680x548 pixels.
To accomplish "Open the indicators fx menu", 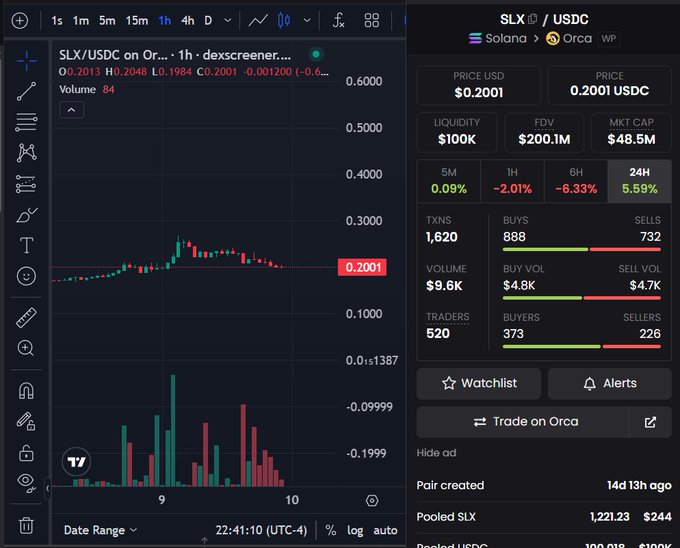I will [x=338, y=20].
